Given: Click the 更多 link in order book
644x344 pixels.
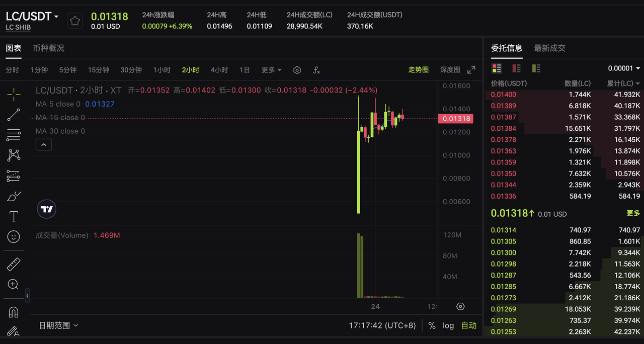Looking at the screenshot, I should 633,213.
